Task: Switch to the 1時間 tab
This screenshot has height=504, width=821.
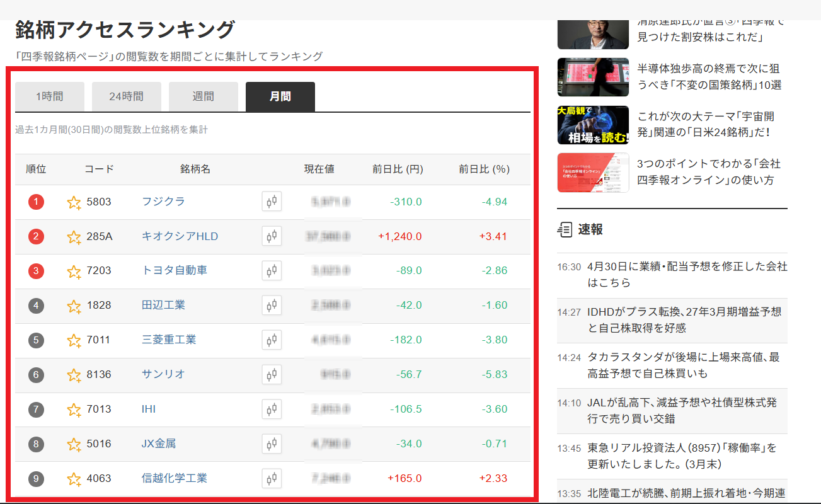Action: click(x=49, y=96)
